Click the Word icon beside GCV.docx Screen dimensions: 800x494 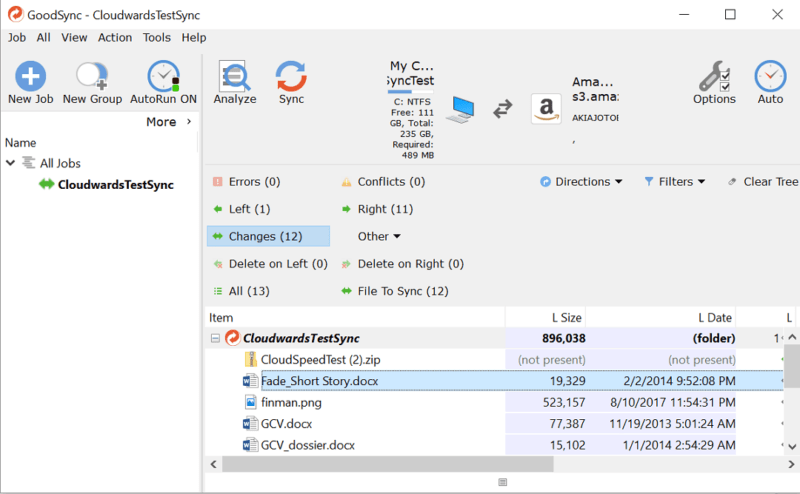pos(250,424)
